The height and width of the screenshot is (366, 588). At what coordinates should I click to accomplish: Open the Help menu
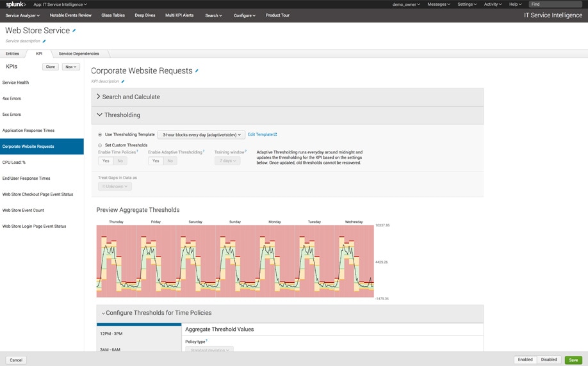click(515, 4)
